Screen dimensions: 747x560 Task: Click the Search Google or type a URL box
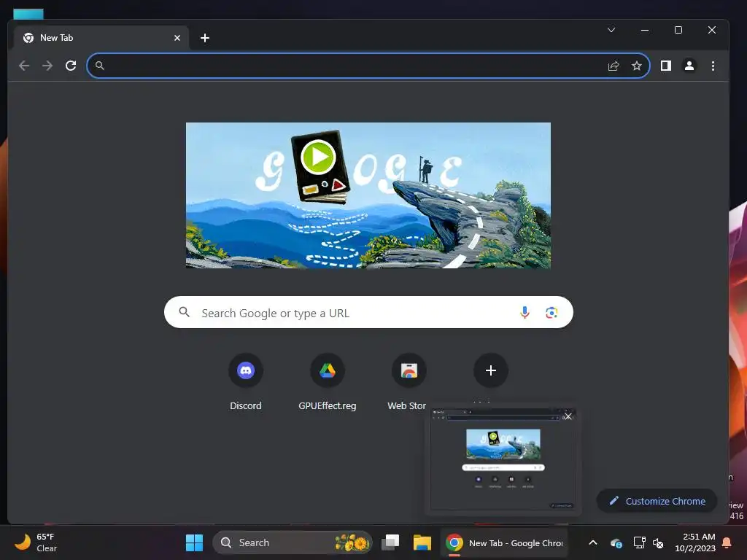(368, 312)
